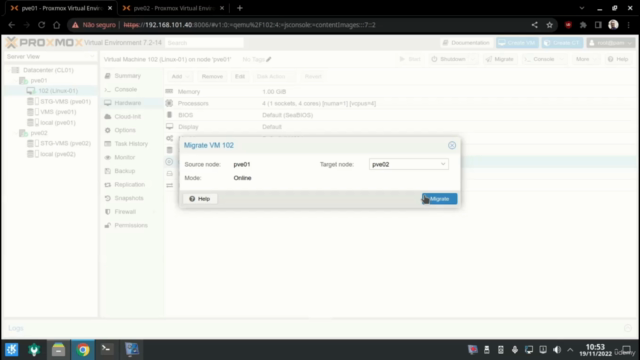
Task: Open the Server View dropdown
Action: click(50, 57)
